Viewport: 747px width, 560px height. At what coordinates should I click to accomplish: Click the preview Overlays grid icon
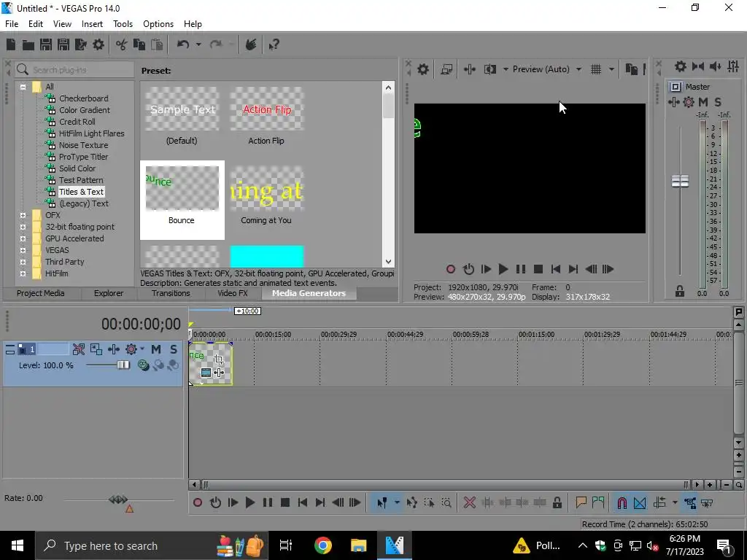point(596,69)
